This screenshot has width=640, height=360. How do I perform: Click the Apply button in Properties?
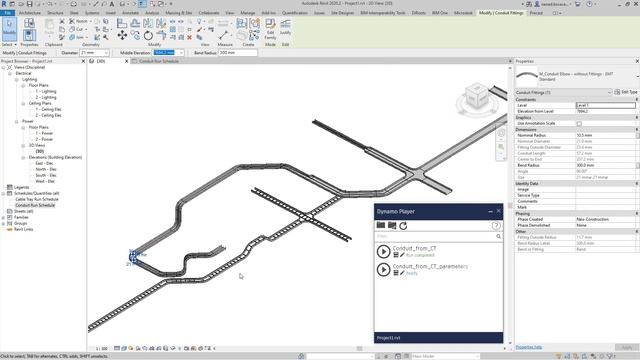pyautogui.click(x=626, y=347)
